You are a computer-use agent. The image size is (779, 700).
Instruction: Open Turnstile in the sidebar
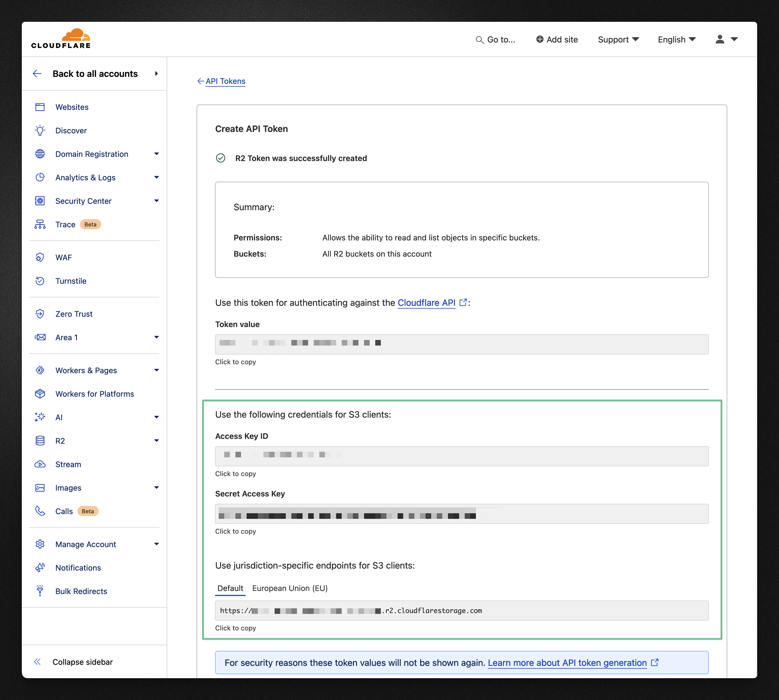pyautogui.click(x=71, y=281)
